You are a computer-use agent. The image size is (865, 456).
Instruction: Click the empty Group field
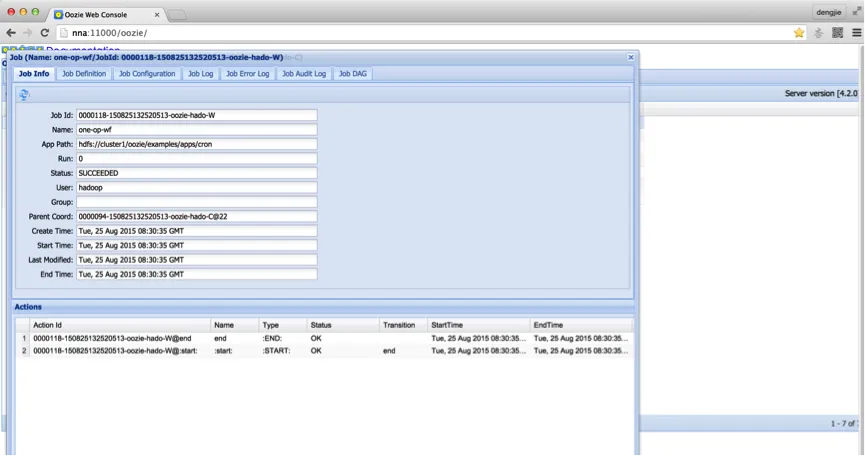pos(196,202)
